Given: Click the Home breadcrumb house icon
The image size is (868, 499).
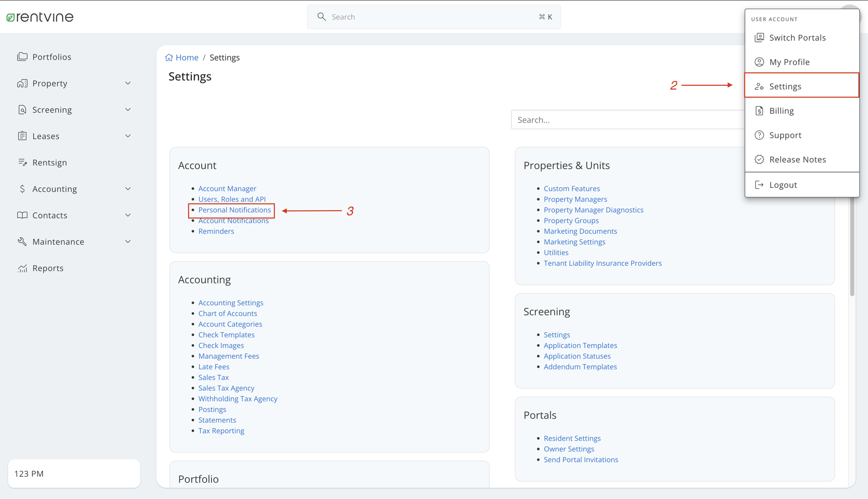Looking at the screenshot, I should [169, 58].
